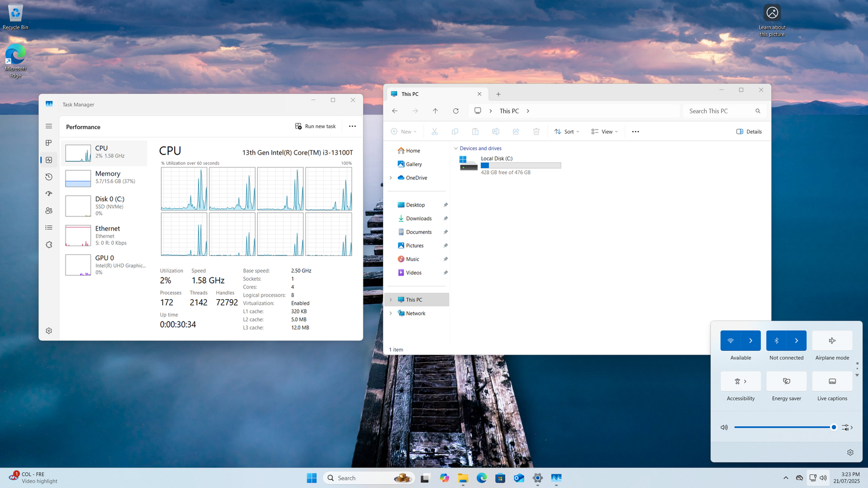Open Task Manager settings gear
Image resolution: width=868 pixels, height=488 pixels.
49,331
